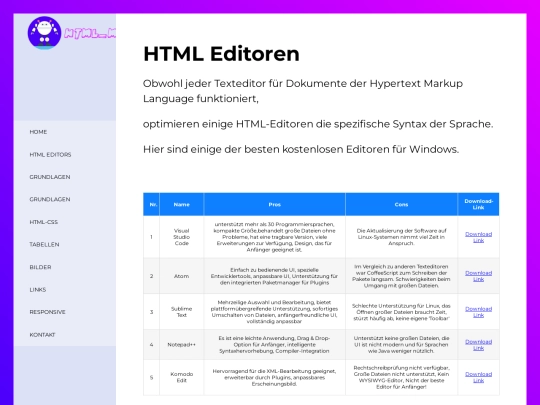Click the Pros column header
This screenshot has width=540, height=405.
tap(274, 204)
